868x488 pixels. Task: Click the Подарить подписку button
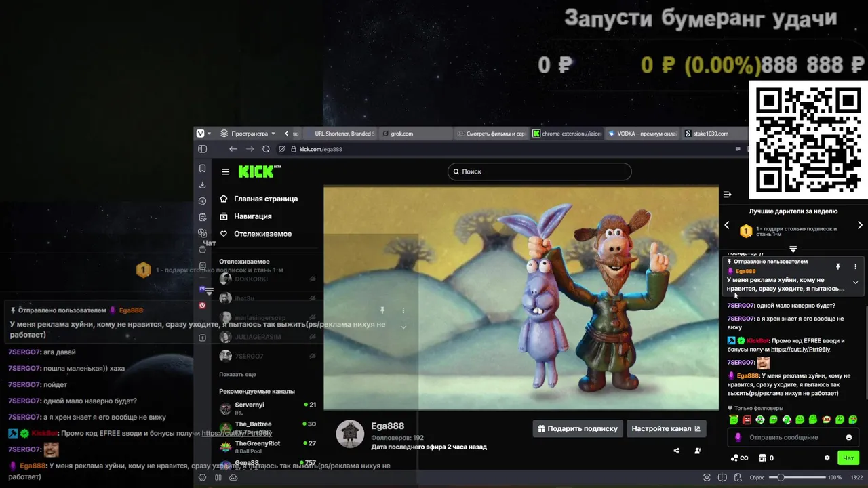click(578, 428)
